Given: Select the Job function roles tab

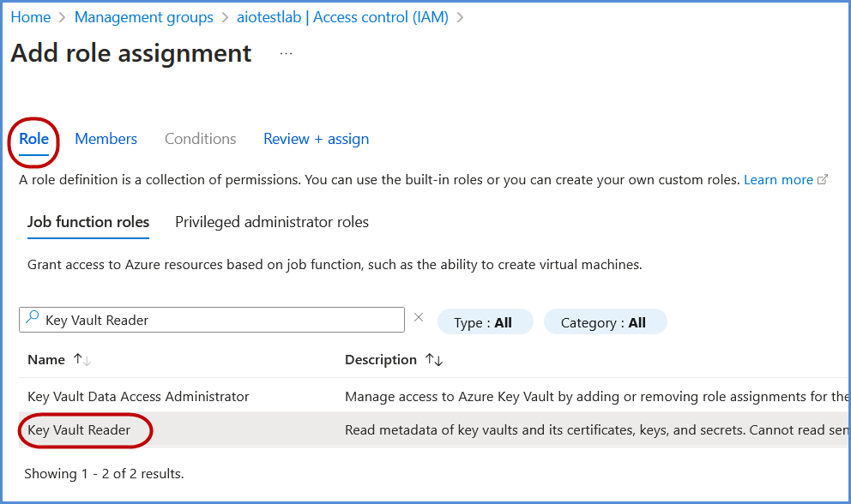Looking at the screenshot, I should tap(88, 222).
